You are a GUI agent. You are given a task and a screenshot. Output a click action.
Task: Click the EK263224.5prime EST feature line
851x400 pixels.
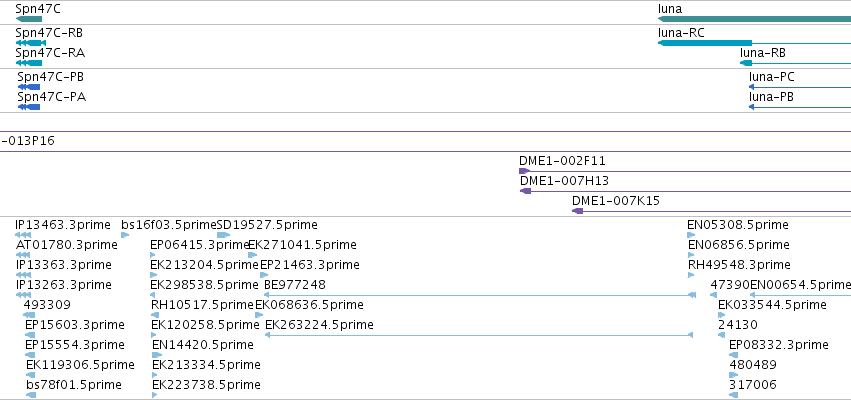[x=479, y=335]
